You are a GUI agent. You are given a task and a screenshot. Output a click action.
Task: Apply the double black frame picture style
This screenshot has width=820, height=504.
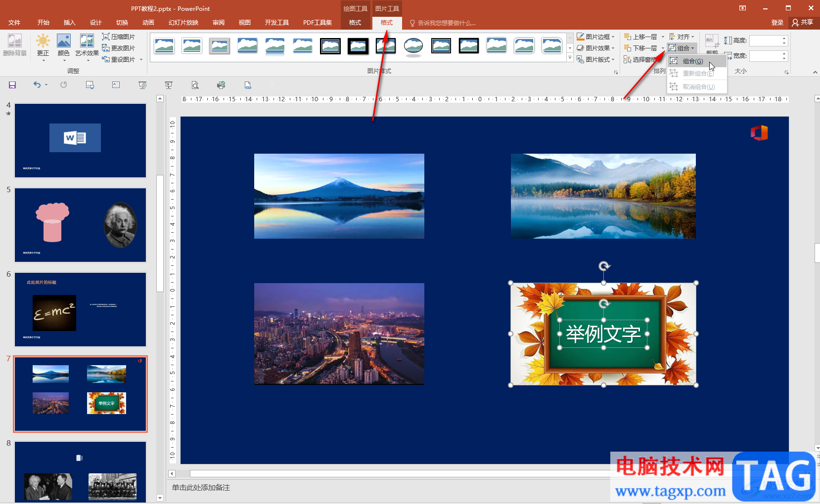(330, 46)
